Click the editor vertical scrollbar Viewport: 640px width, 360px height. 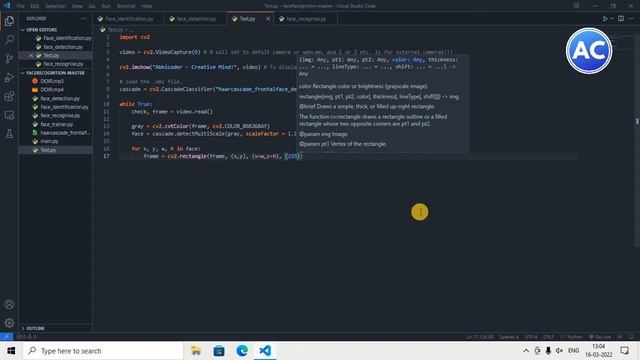coord(637,135)
